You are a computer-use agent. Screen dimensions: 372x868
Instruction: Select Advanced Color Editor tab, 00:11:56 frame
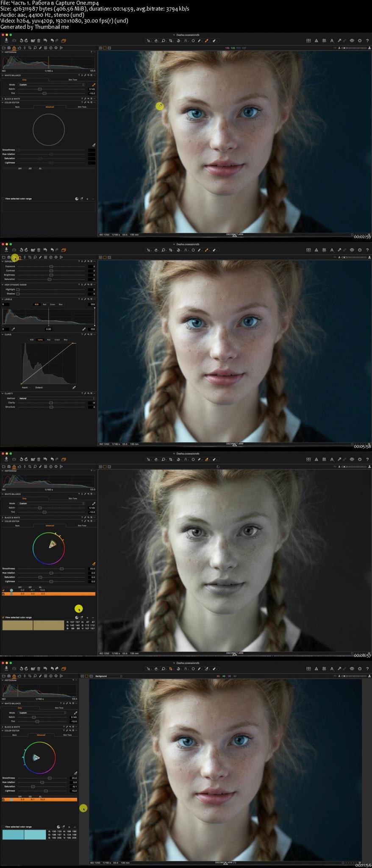(x=41, y=735)
